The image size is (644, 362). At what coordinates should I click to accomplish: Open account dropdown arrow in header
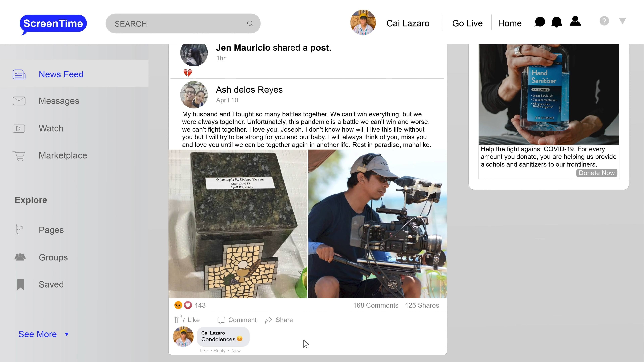pyautogui.click(x=622, y=21)
